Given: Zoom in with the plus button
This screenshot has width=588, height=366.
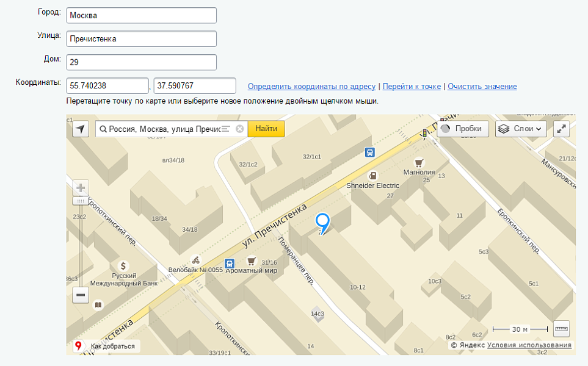Looking at the screenshot, I should click(81, 187).
